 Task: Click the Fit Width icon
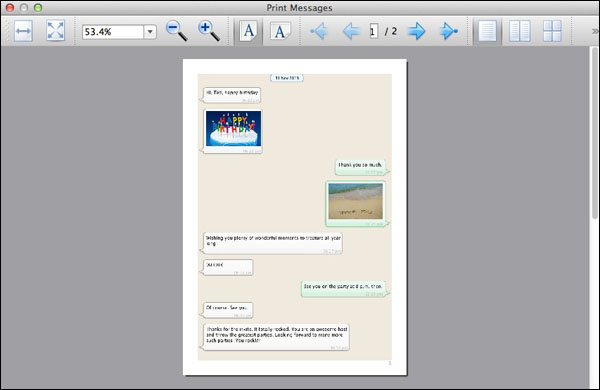pos(23,31)
